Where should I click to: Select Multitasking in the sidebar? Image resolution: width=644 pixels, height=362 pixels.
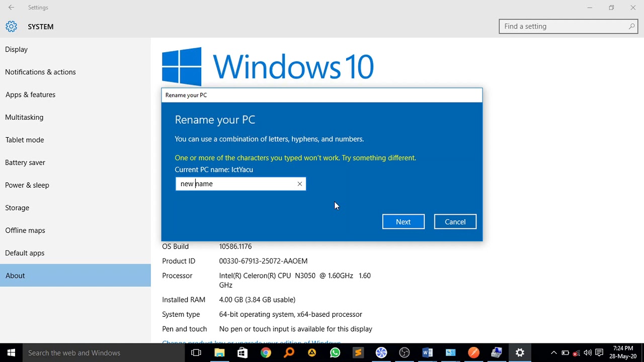[x=75, y=117]
